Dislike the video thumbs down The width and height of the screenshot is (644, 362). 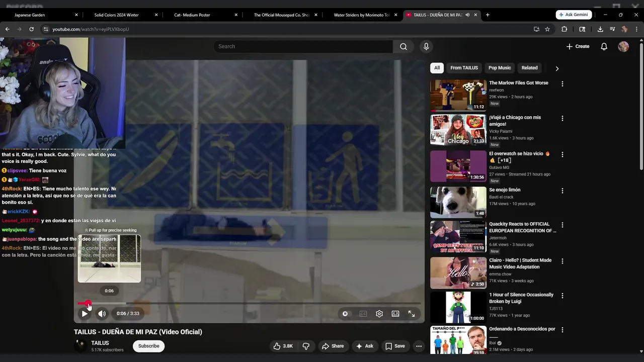[x=306, y=346]
